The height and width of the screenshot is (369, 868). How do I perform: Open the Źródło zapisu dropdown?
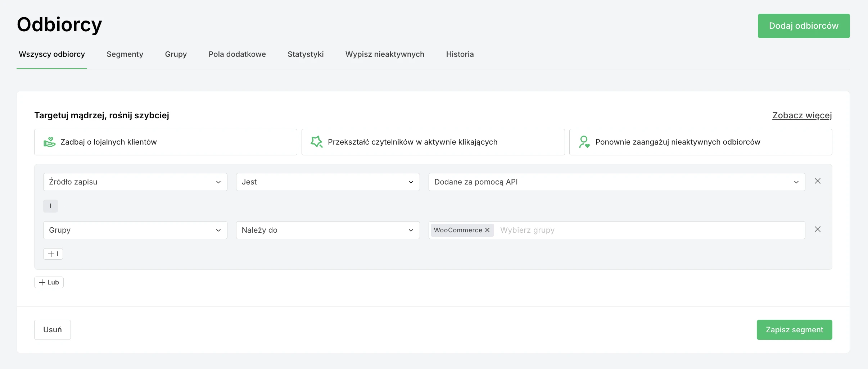point(135,182)
